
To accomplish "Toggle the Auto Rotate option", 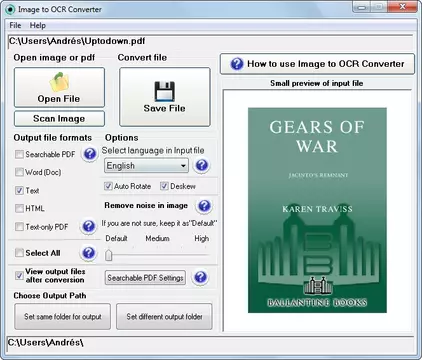I will (108, 186).
